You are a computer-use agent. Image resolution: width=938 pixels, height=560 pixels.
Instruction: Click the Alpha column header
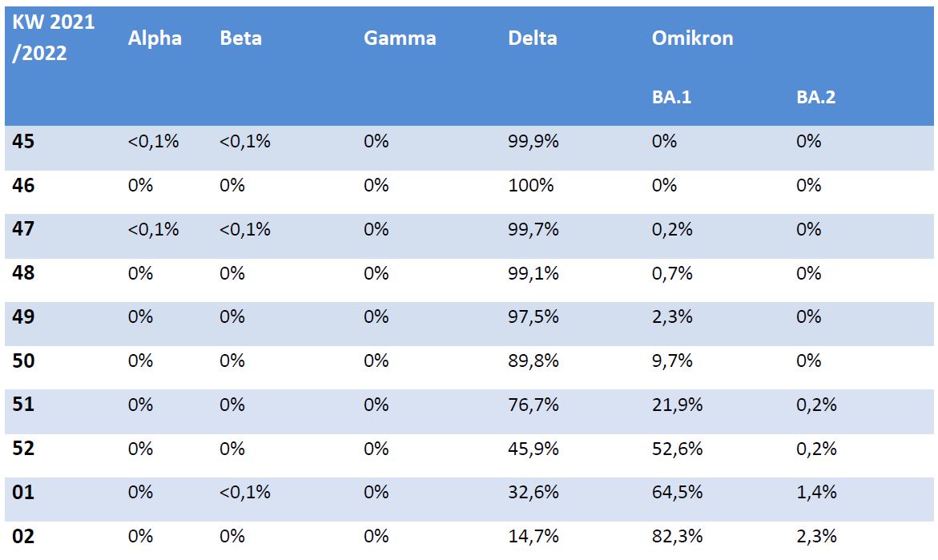[155, 38]
